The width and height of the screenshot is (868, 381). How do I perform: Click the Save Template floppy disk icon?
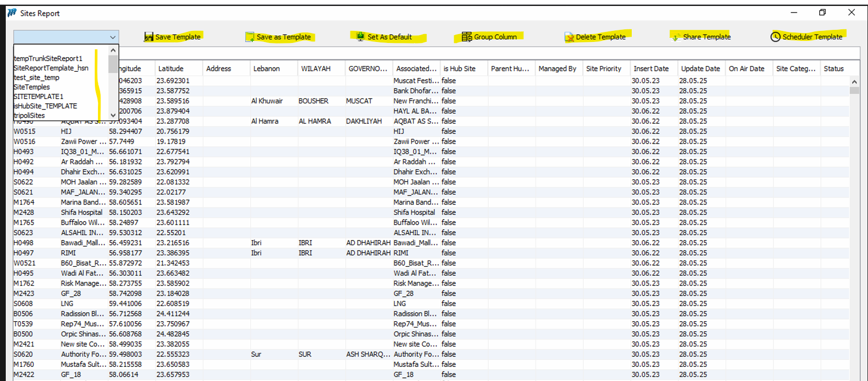click(x=149, y=37)
